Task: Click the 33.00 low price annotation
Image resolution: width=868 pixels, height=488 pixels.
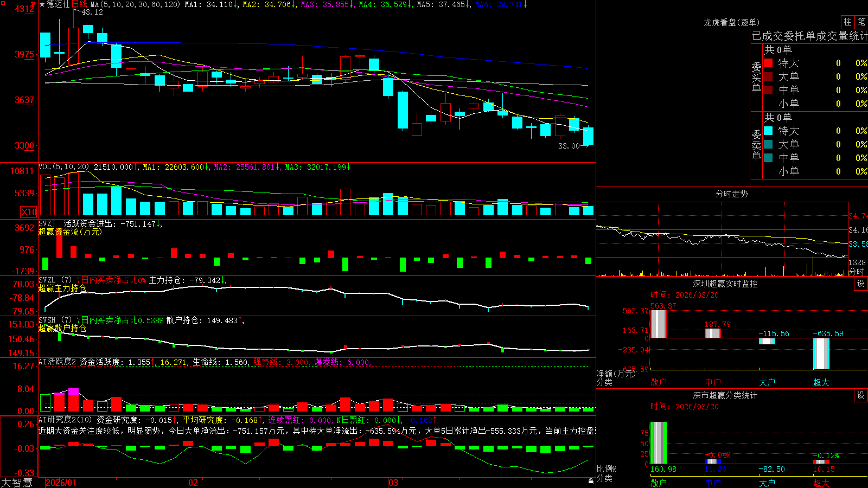Action: point(569,146)
